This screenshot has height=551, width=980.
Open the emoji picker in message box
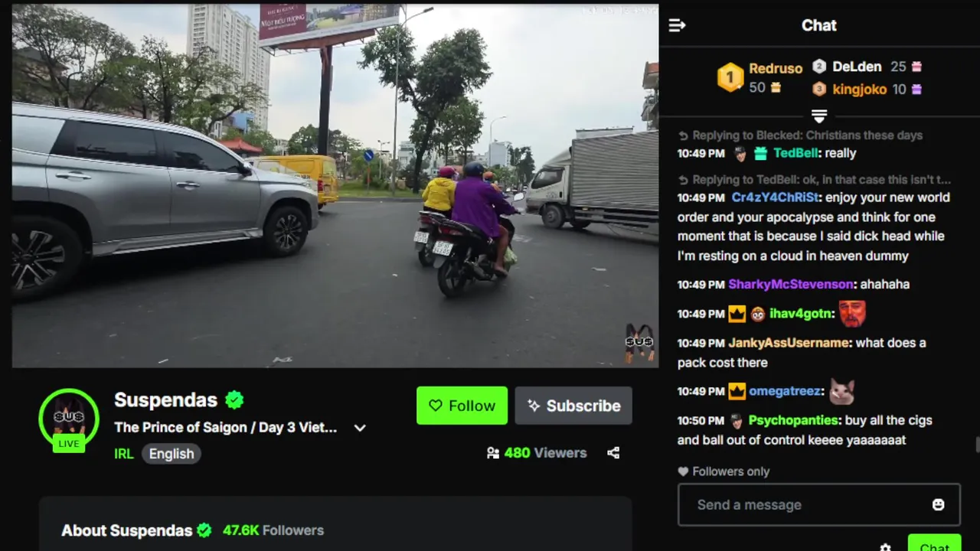(938, 504)
